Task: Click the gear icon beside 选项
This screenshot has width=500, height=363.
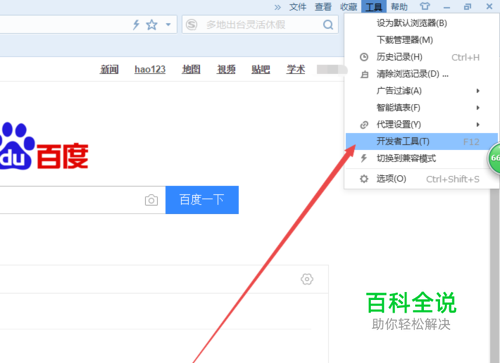Action: coord(364,179)
